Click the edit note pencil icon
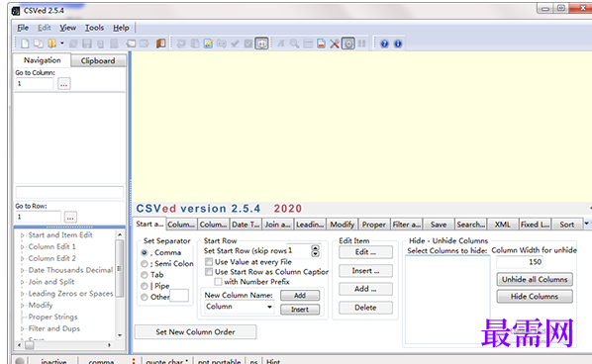Viewport: 592px width, 364px height. [208, 44]
